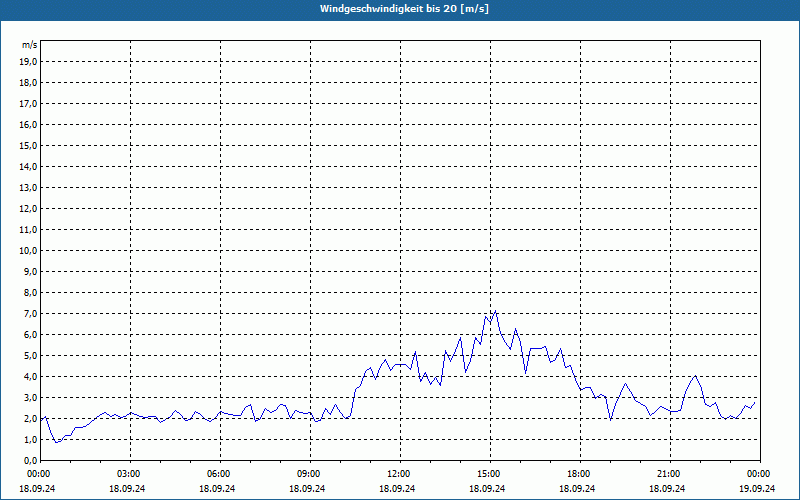Viewport: 800px width, 500px height.
Task: Select the 19,0 y-axis label
Action: [x=28, y=61]
